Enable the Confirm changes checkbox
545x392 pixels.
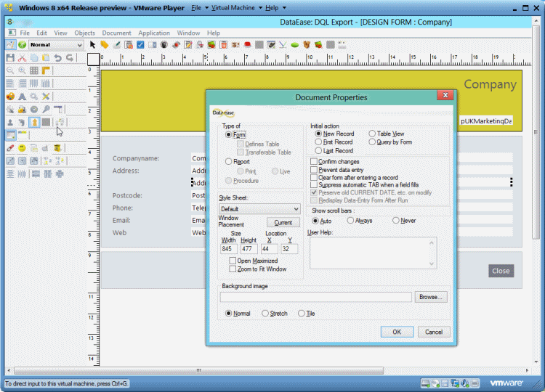[x=314, y=161]
